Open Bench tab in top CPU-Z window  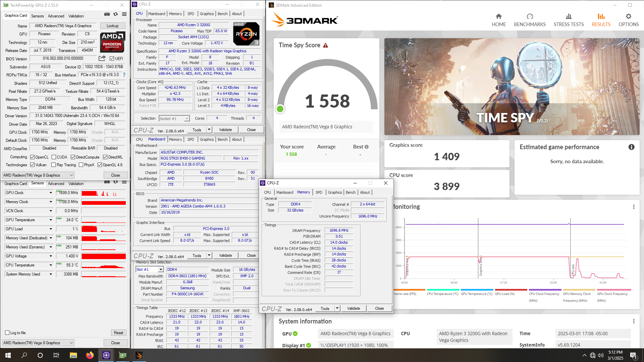click(x=222, y=14)
